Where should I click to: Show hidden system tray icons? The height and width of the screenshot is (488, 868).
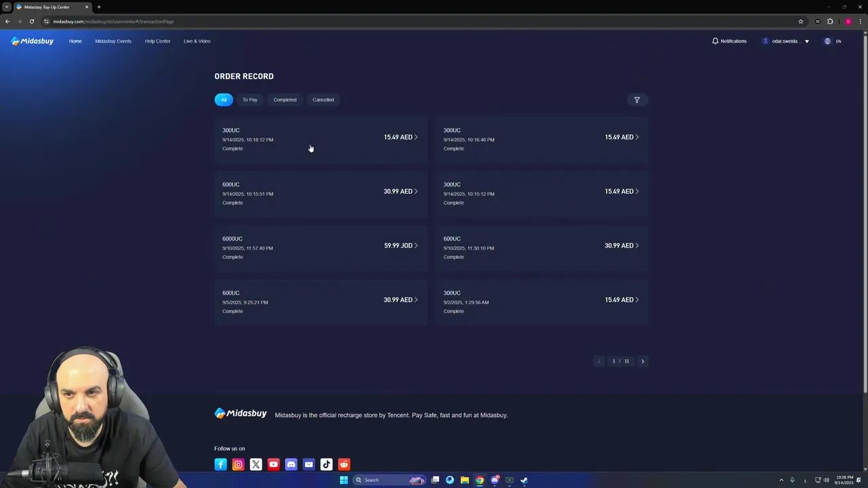click(781, 480)
